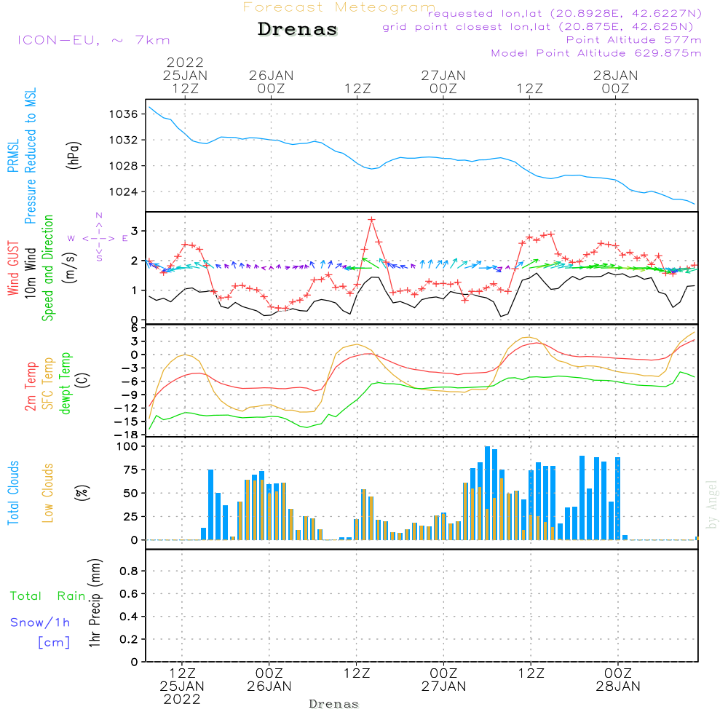
Task: Click the '27JAN 00Z' top time label
Action: pyautogui.click(x=443, y=82)
